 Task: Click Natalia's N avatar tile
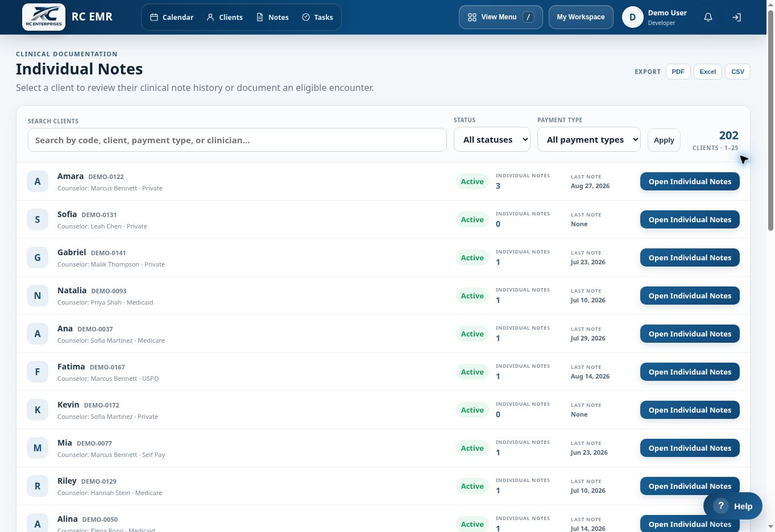tap(38, 296)
